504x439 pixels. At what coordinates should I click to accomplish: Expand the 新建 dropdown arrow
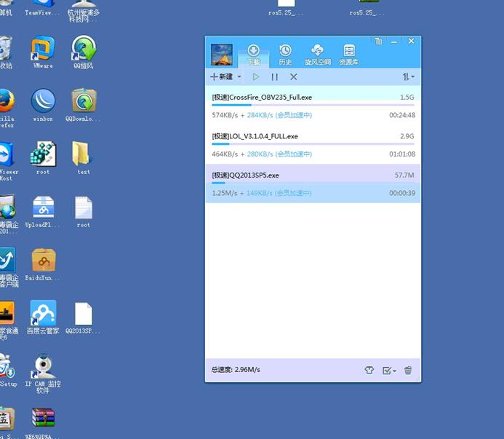pyautogui.click(x=239, y=76)
